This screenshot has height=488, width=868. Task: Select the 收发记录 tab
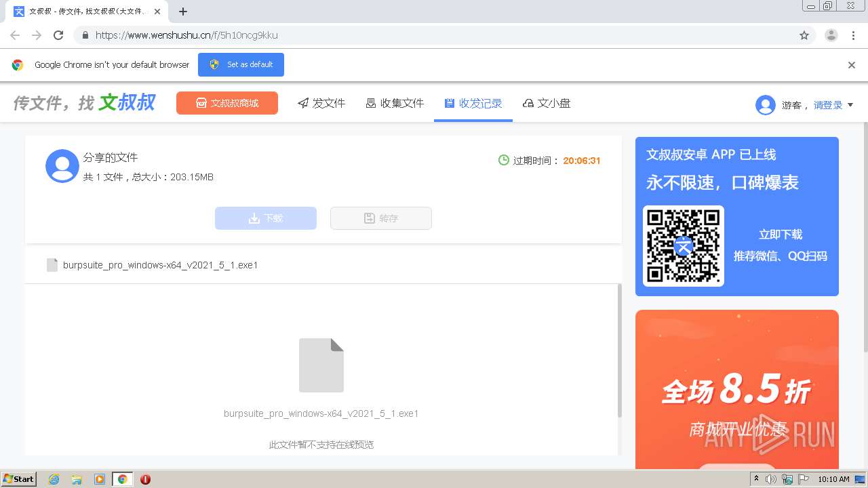tap(473, 103)
